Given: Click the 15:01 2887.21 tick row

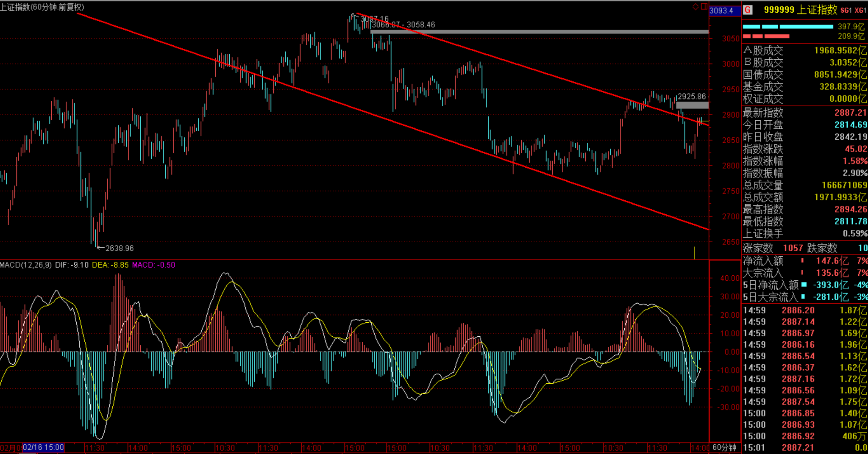Looking at the screenshot, I should 805,448.
